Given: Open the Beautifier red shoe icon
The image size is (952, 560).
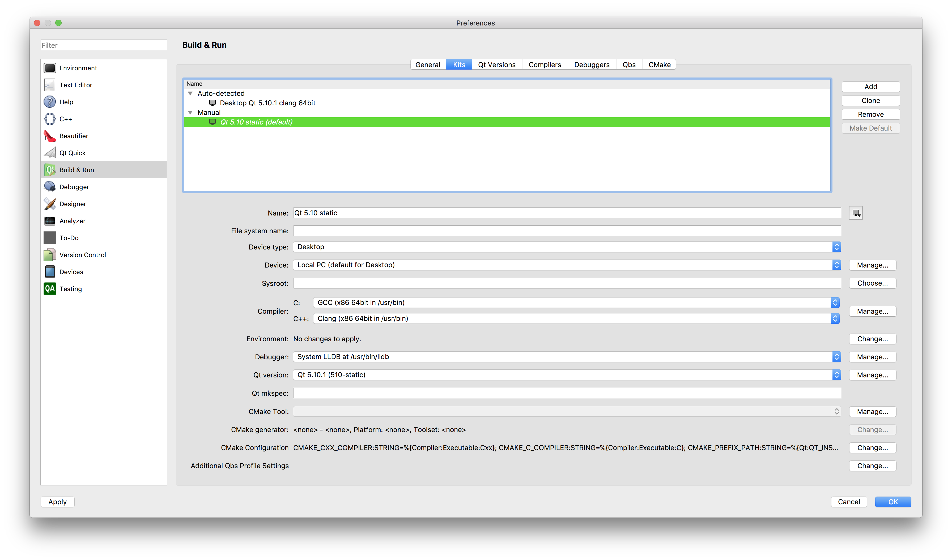Looking at the screenshot, I should 49,136.
